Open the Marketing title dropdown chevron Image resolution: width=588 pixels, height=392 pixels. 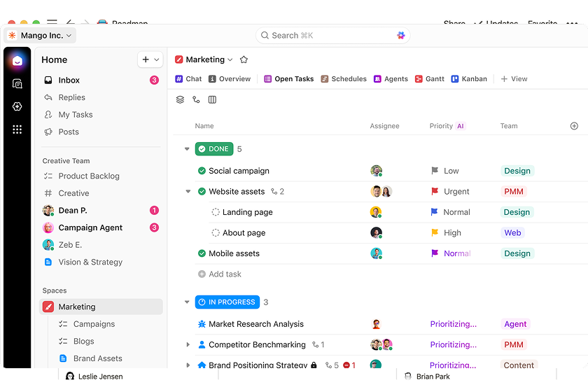coord(230,59)
